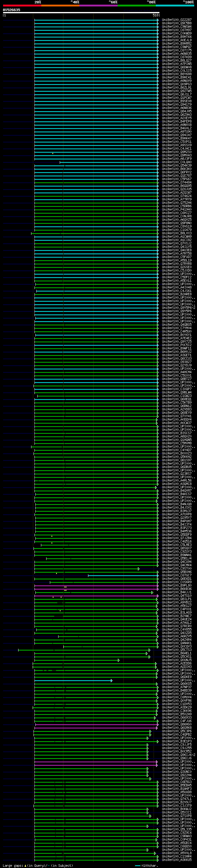Image resolution: width=197 pixels, height=868 pixels.
Task: Select the UniRef100_B9HMM2 label
Action: (176, 43)
